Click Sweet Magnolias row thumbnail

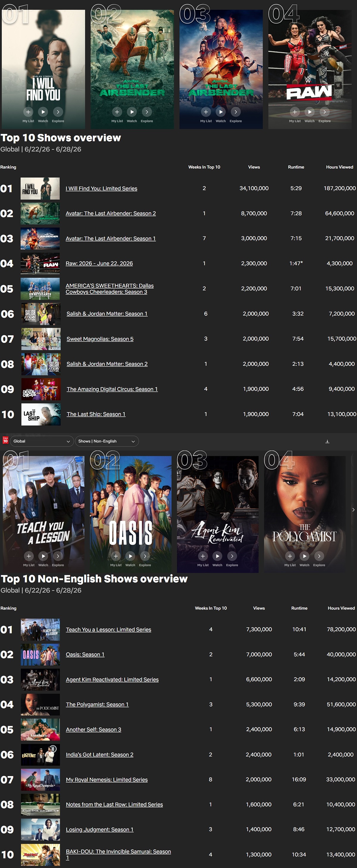pyautogui.click(x=41, y=339)
